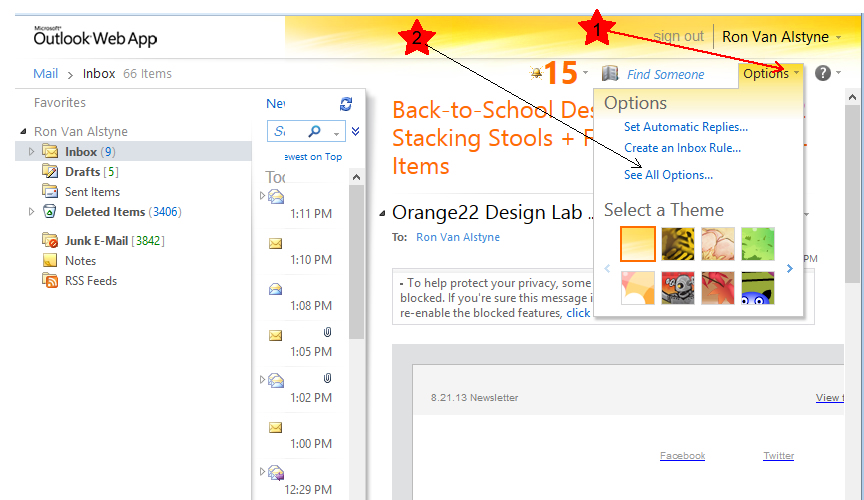This screenshot has width=864, height=500.
Task: Choose See All Options
Action: 668,175
